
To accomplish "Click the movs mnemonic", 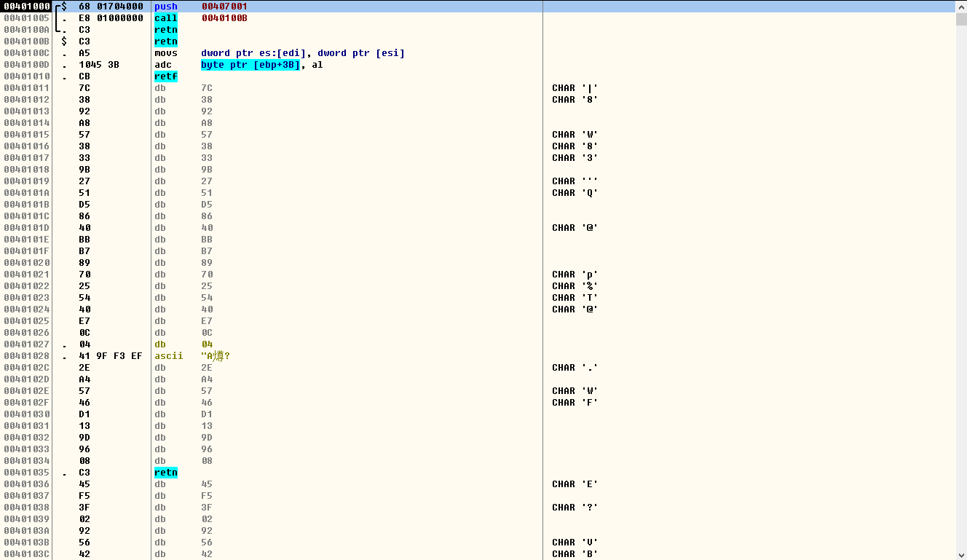I will tap(165, 53).
